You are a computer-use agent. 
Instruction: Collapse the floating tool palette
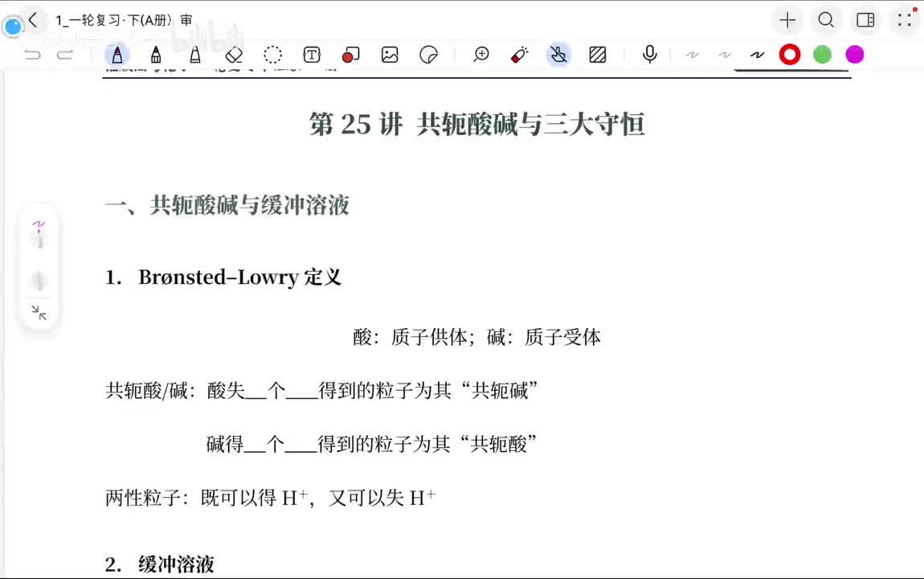coord(39,313)
